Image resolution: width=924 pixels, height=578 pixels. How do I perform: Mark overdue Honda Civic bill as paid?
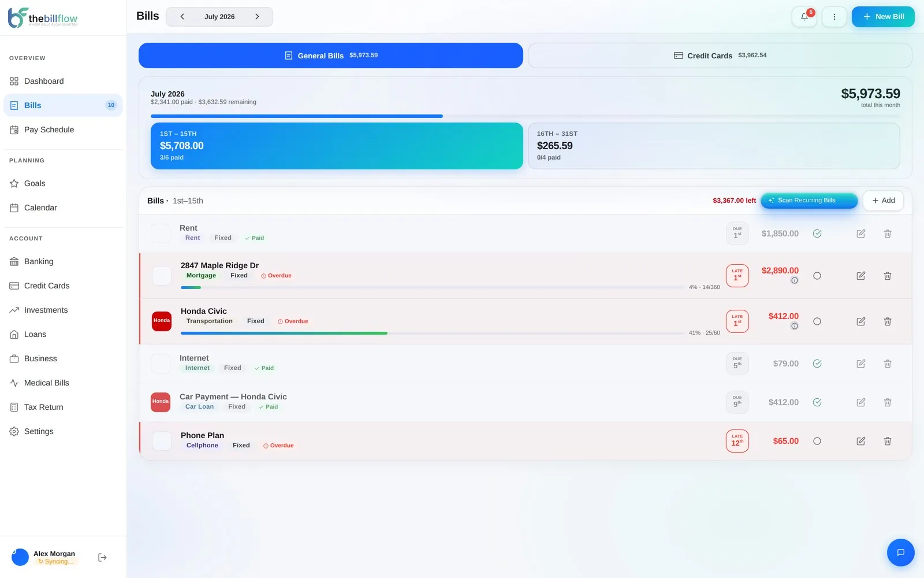tap(817, 321)
